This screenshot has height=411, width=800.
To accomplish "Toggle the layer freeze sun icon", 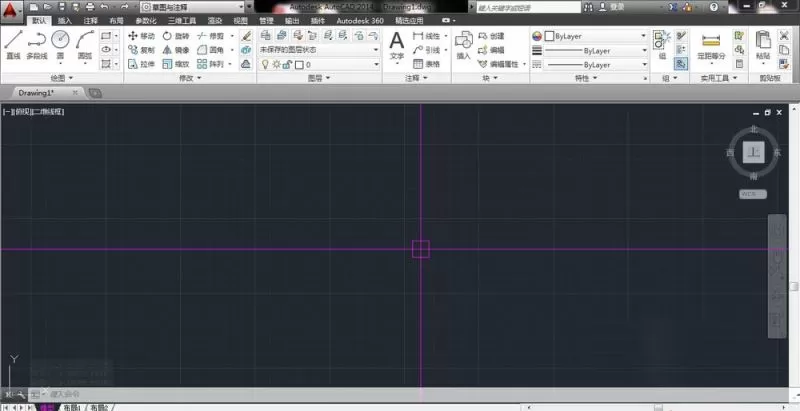I will tap(276, 65).
